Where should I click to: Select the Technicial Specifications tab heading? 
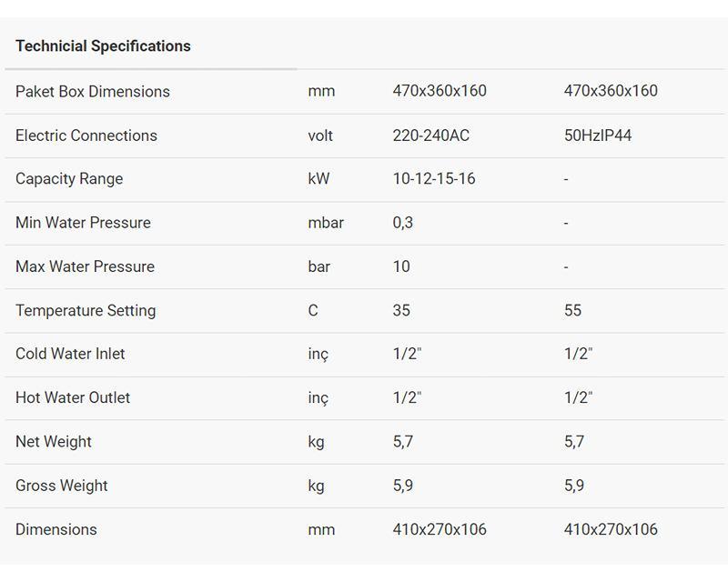tap(103, 46)
